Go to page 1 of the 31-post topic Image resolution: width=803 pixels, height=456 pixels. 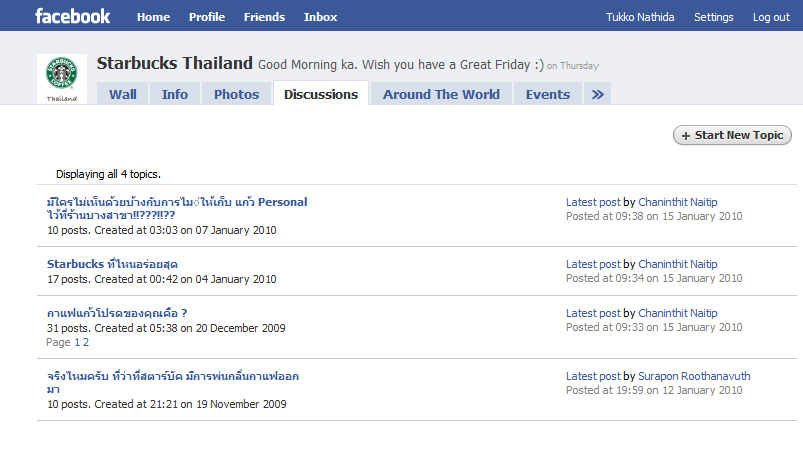[77, 342]
